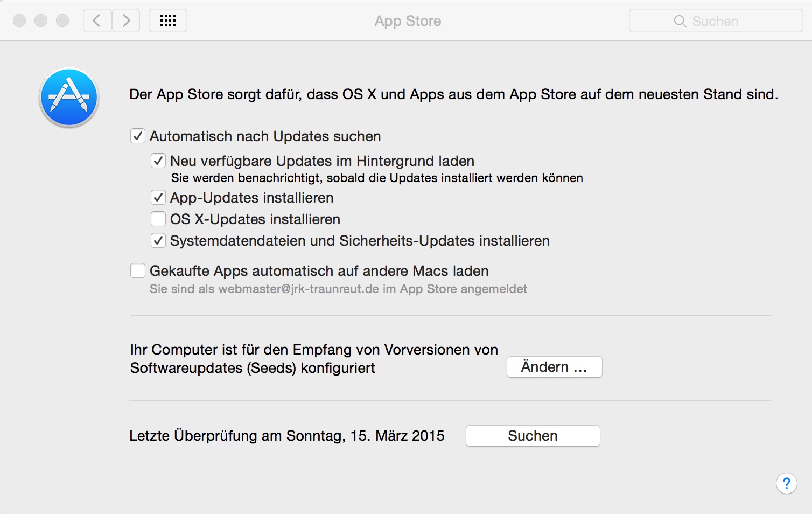Click the blue App Store icon
The image size is (812, 514).
coord(69,98)
